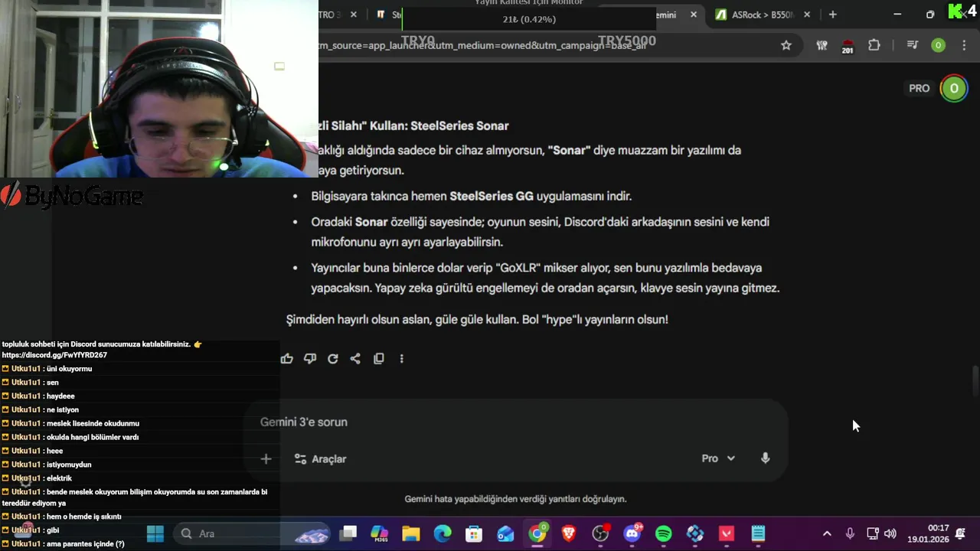The height and width of the screenshot is (551, 980).
Task: Regenerate the Gemini response
Action: point(333,358)
